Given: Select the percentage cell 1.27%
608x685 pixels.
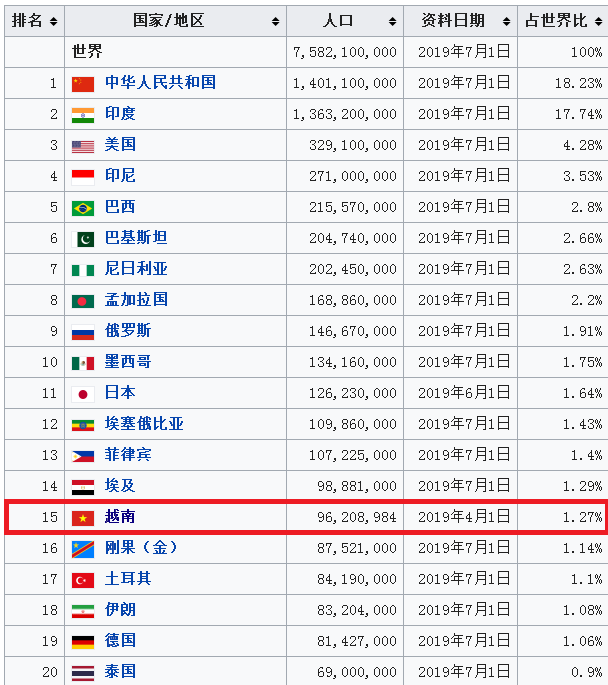Looking at the screenshot, I should coord(563,517).
